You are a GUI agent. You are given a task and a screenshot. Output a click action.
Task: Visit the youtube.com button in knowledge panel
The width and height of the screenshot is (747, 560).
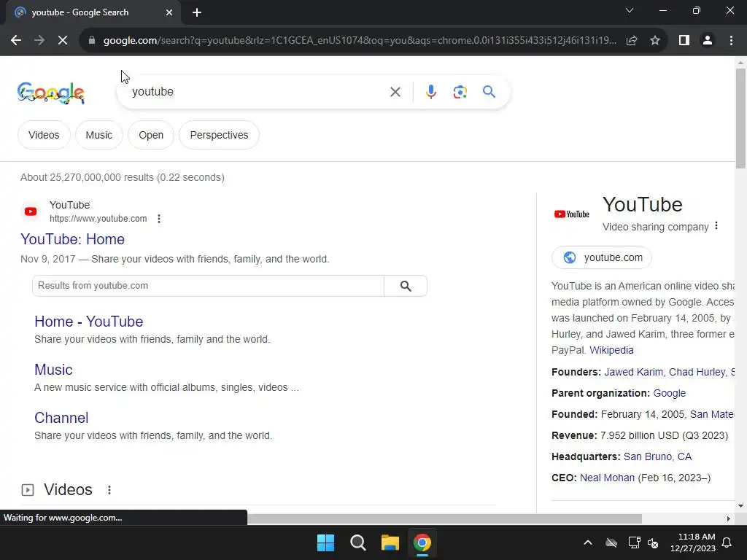602,257
